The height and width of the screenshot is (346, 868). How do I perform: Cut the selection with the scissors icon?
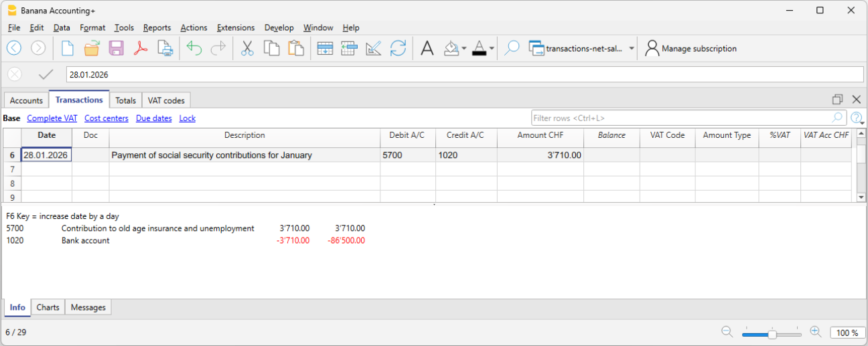point(247,48)
